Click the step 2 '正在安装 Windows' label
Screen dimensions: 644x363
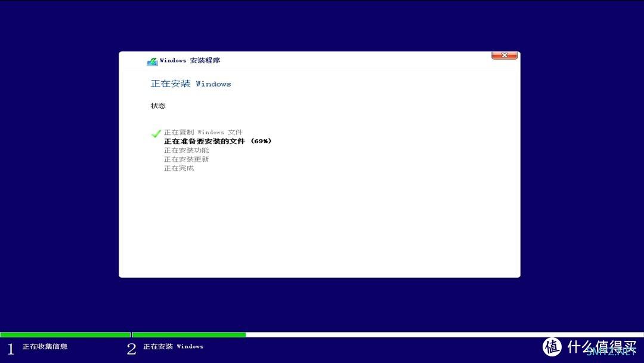tap(174, 346)
